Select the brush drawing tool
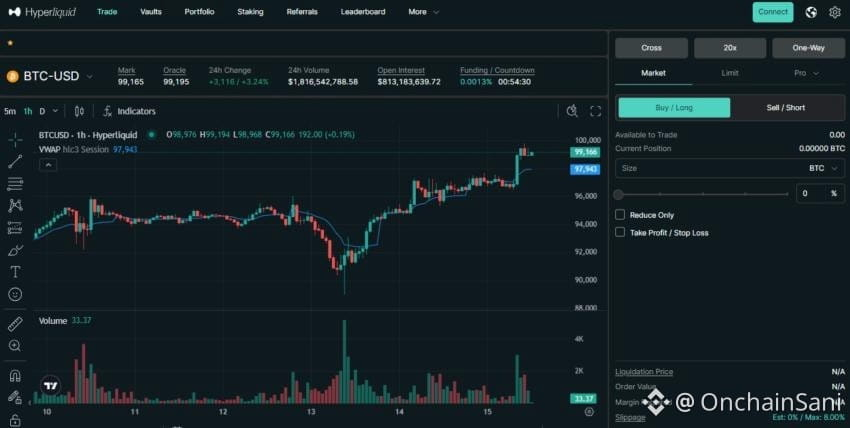The height and width of the screenshot is (428, 850). tap(15, 250)
